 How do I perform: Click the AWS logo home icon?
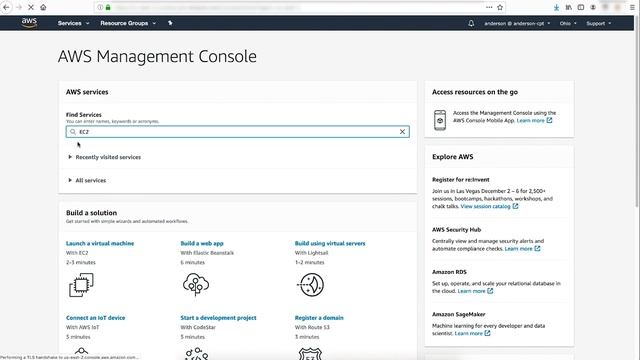click(29, 23)
